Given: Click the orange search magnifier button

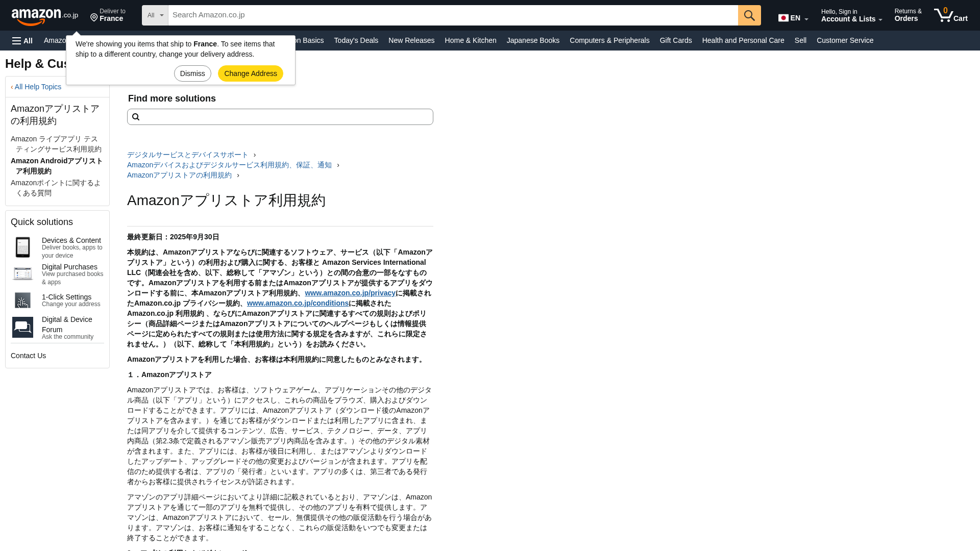Looking at the screenshot, I should [x=749, y=15].
